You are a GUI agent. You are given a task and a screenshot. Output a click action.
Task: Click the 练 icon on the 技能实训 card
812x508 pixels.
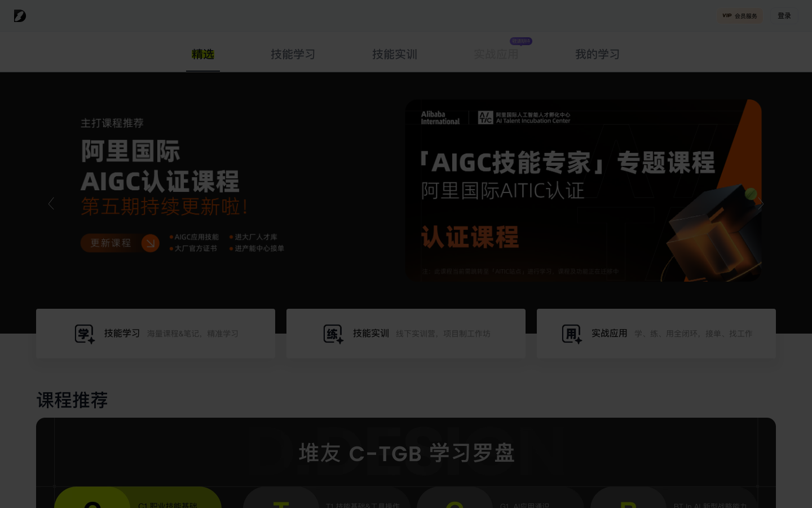point(333,334)
